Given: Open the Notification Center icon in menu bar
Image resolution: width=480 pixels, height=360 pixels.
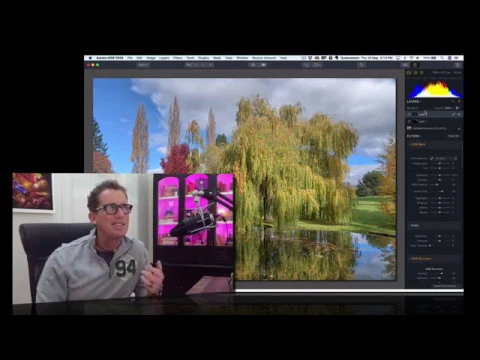Looking at the screenshot, I should point(457,58).
